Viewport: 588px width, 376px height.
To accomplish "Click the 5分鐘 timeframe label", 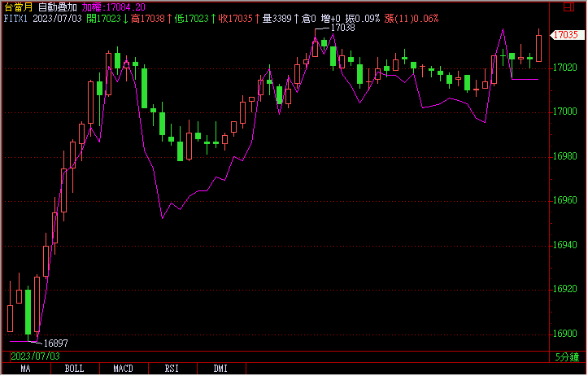I will 567,357.
